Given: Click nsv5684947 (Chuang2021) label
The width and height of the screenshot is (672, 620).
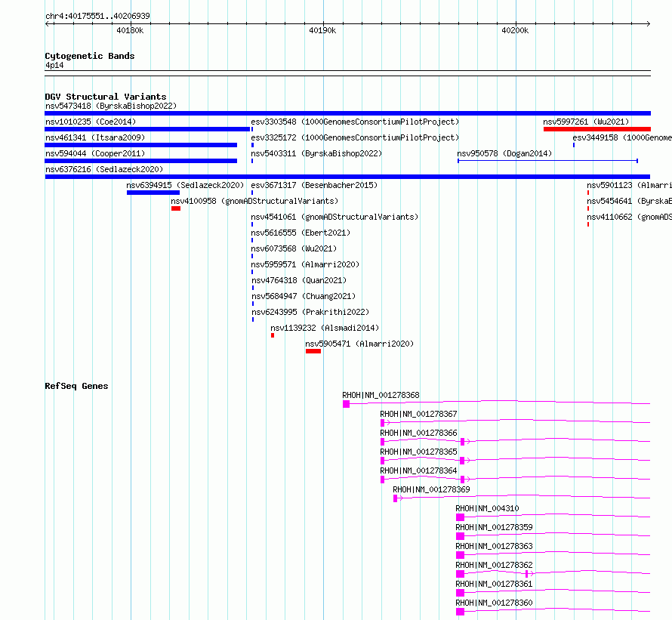Looking at the screenshot, I should point(304,296).
